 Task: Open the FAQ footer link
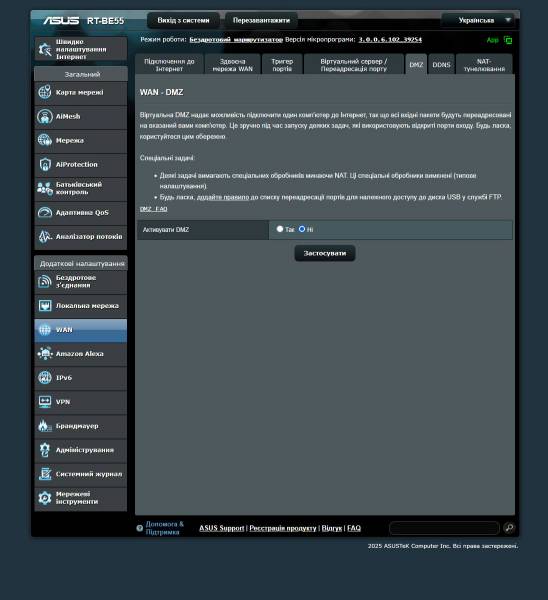[x=354, y=528]
